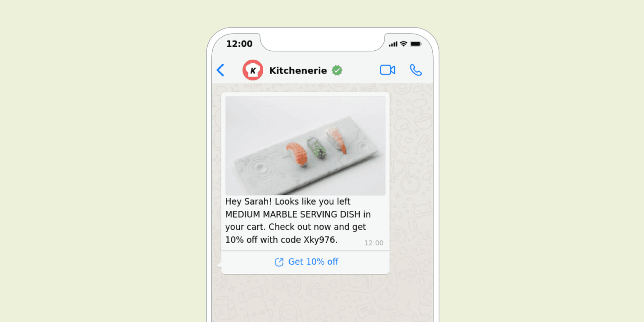Tap the battery indicator icon
The image size is (644, 322).
(416, 44)
